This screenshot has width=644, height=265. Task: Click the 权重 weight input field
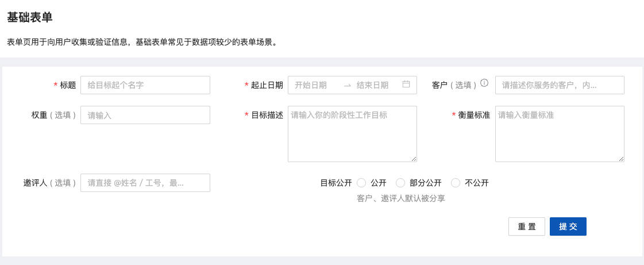[145, 115]
